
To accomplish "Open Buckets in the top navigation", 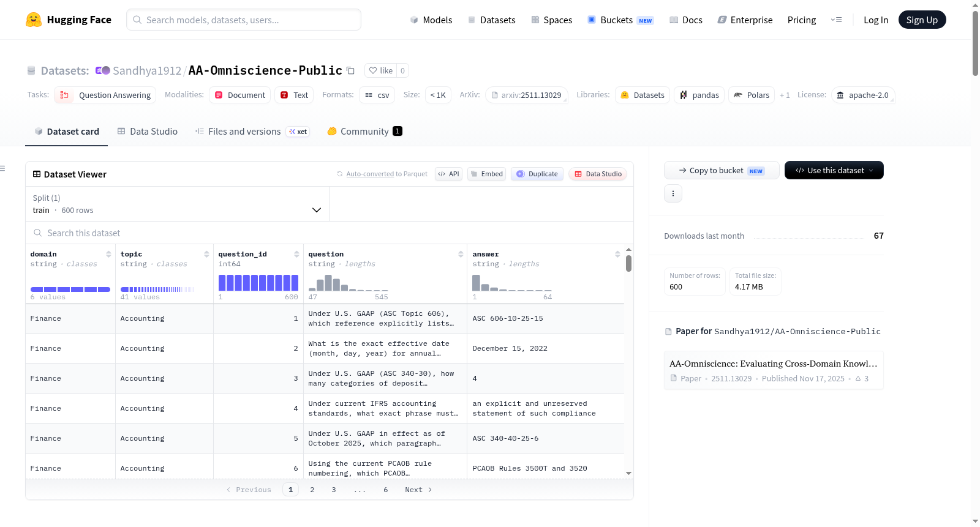I will click(620, 20).
